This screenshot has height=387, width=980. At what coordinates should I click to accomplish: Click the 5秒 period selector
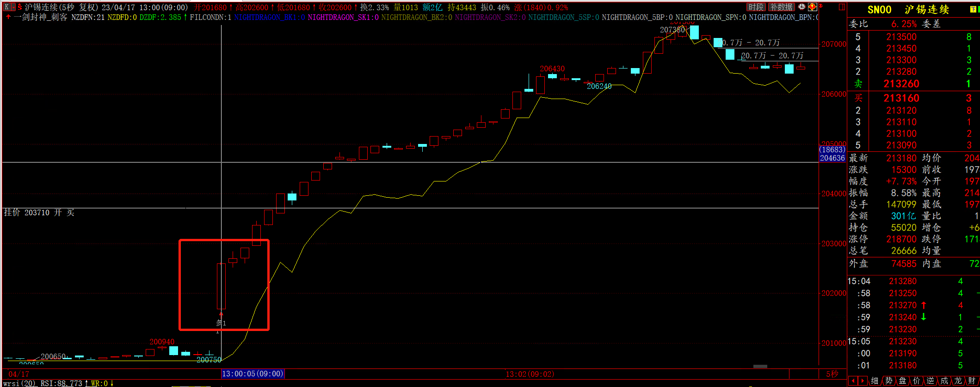pos(832,374)
